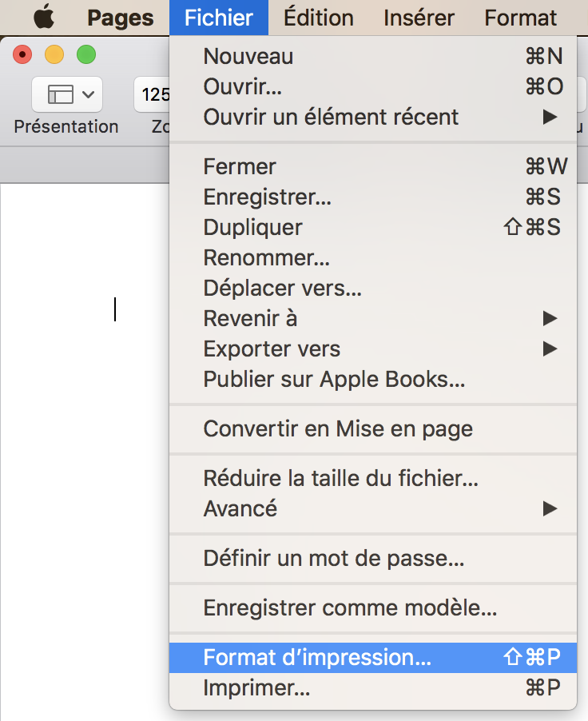Open the Apple menu

pos(42,18)
